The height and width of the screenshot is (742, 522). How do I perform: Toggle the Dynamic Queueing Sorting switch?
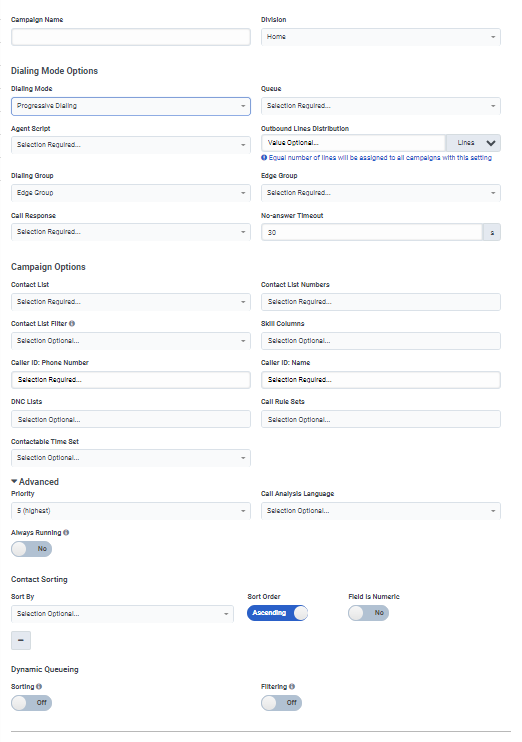pos(32,703)
